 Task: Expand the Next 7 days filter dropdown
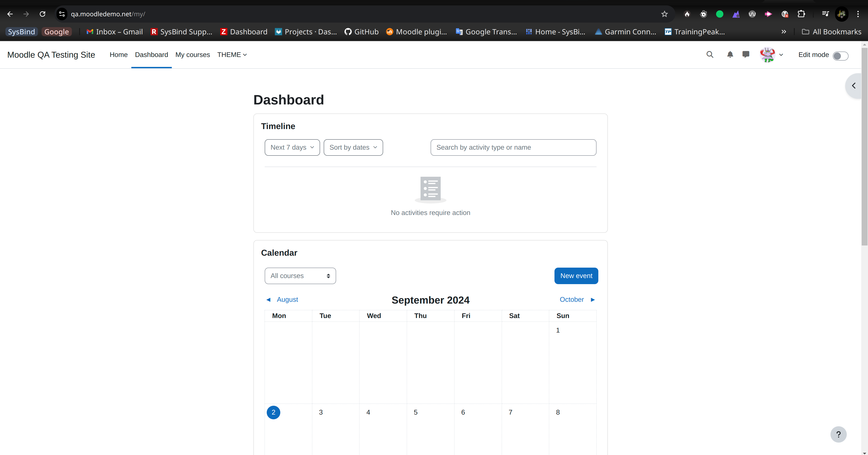point(292,147)
